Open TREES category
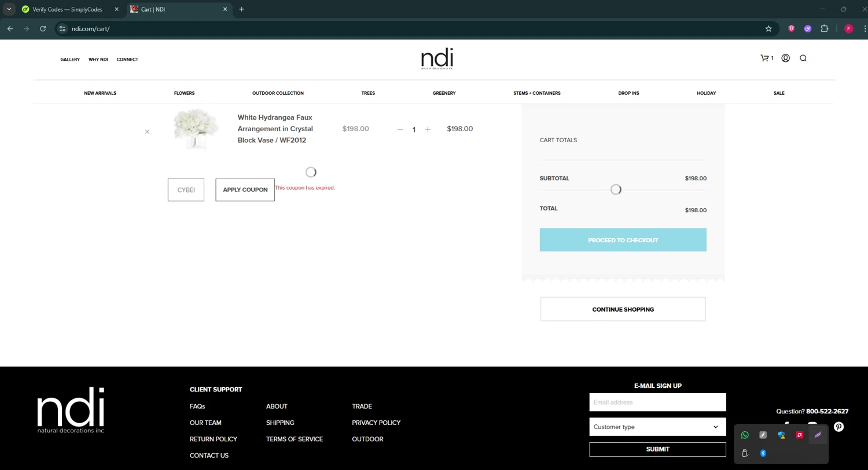Screen dimensions: 868x470 [x=368, y=93]
